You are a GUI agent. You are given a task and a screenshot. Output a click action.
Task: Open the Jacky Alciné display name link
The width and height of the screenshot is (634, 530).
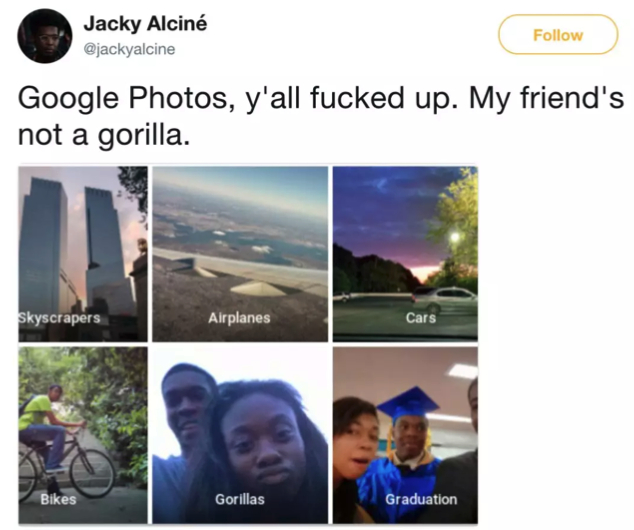pos(145,23)
